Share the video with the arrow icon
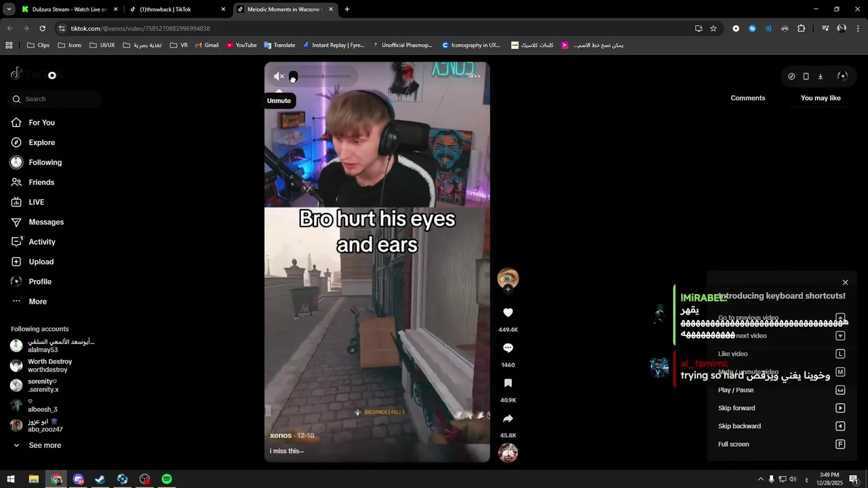The height and width of the screenshot is (488, 868). coord(508,418)
